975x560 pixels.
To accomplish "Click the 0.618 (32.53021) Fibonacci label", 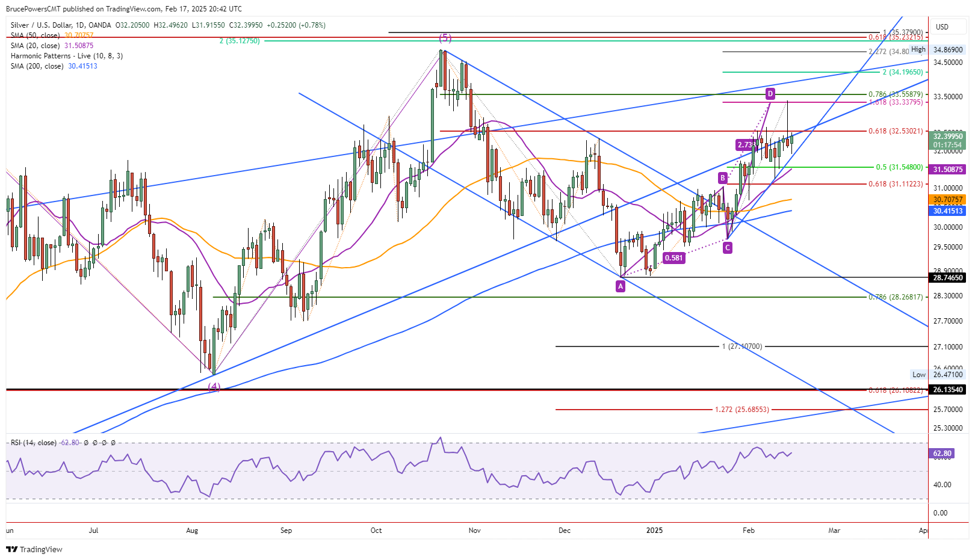I will click(896, 131).
